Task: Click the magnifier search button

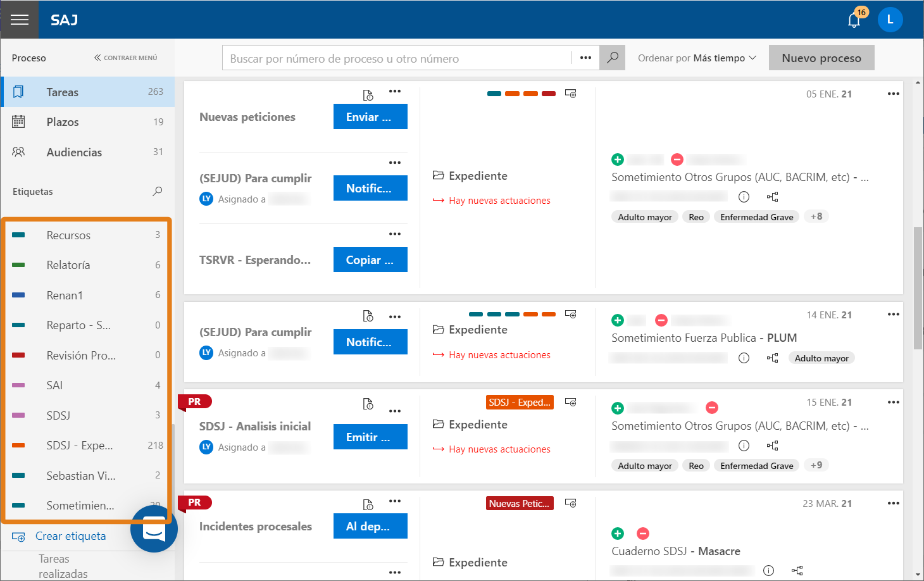Action: 612,58
